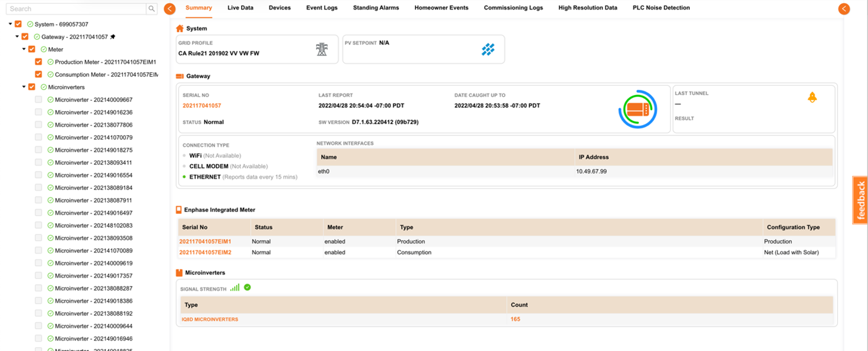Open meter serial 202117041057EIM2 link

point(205,252)
